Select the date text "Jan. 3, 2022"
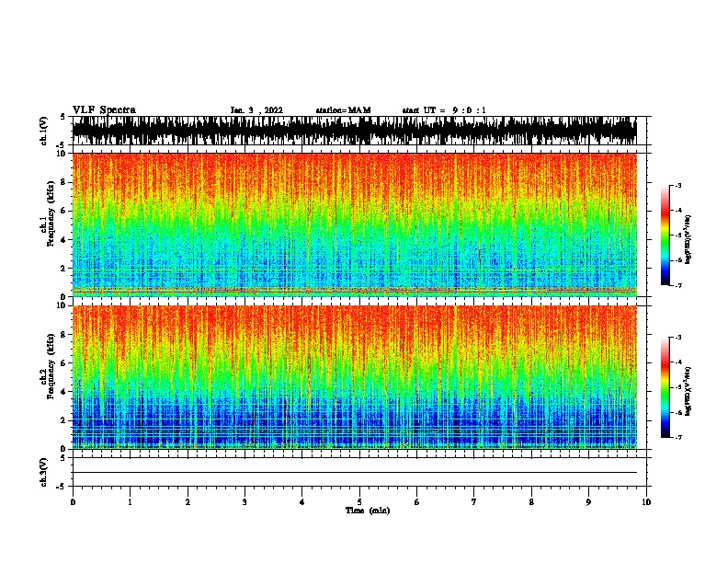Image resolution: width=728 pixels, height=563 pixels. (x=256, y=110)
